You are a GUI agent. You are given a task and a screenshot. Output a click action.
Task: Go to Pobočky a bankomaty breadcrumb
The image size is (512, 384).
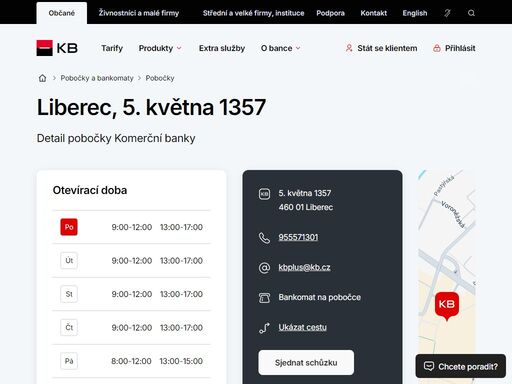[x=97, y=78]
